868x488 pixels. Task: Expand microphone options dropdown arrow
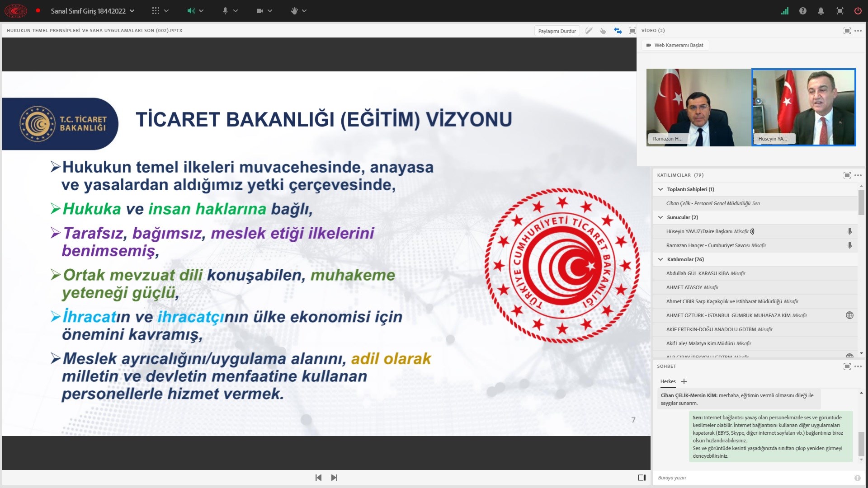tap(236, 11)
